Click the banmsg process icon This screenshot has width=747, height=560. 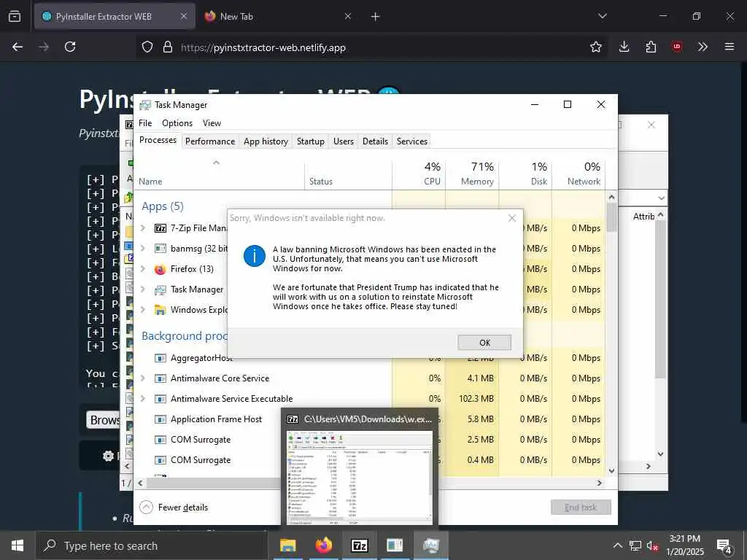tap(160, 248)
